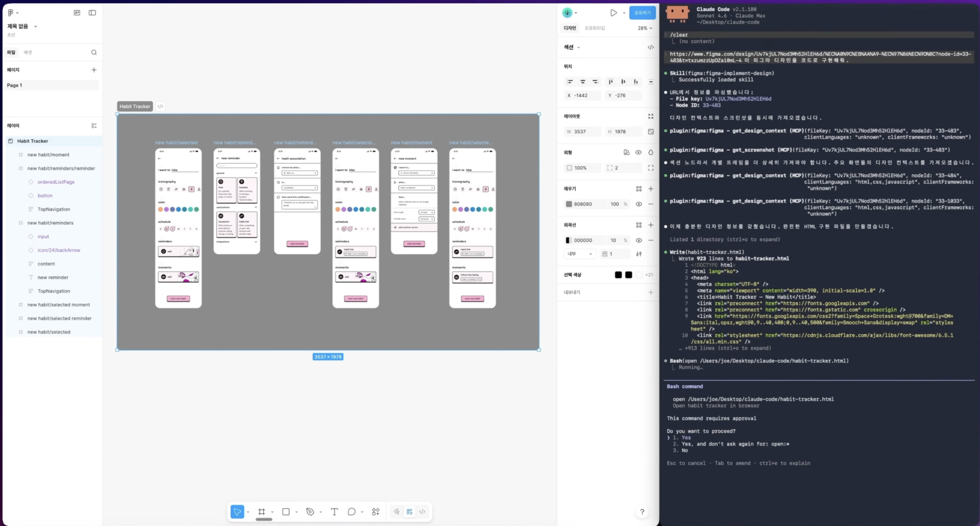The width and height of the screenshot is (980, 526).
Task: Click the 808080 fill color swatch
Action: pos(569,204)
